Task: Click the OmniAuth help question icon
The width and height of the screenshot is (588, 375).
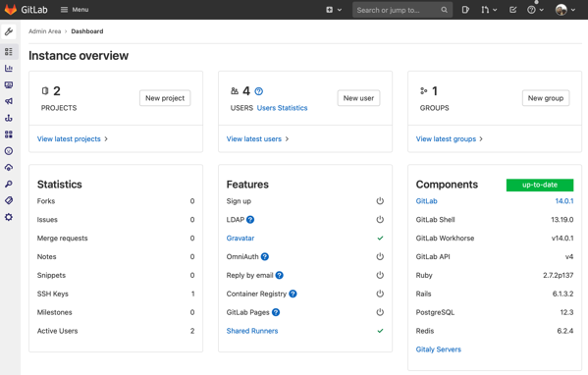Action: (265, 257)
